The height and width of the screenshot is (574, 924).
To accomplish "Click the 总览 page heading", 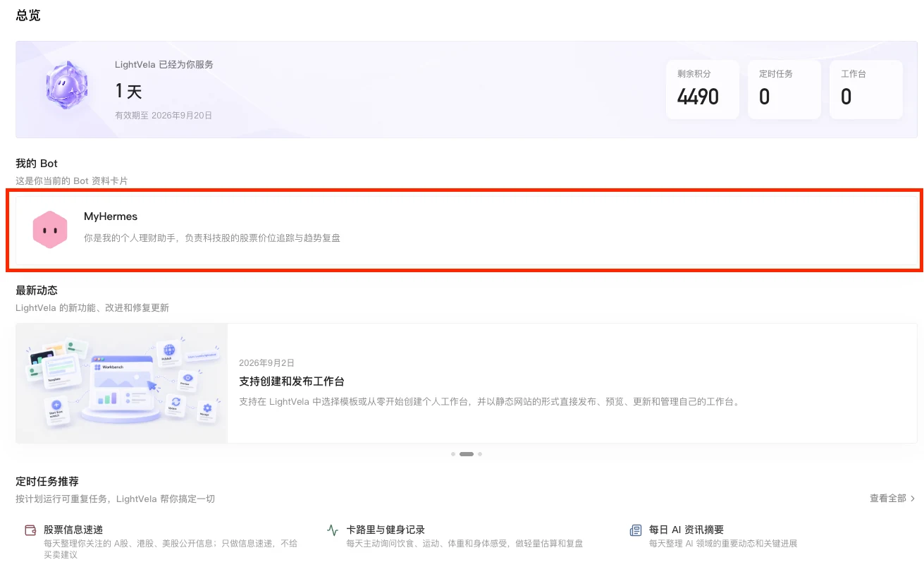I will (28, 16).
